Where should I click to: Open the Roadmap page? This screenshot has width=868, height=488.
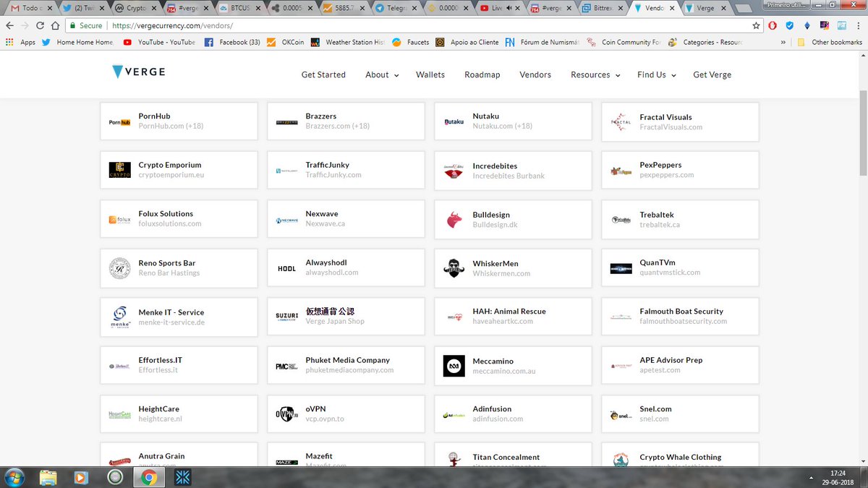[482, 74]
